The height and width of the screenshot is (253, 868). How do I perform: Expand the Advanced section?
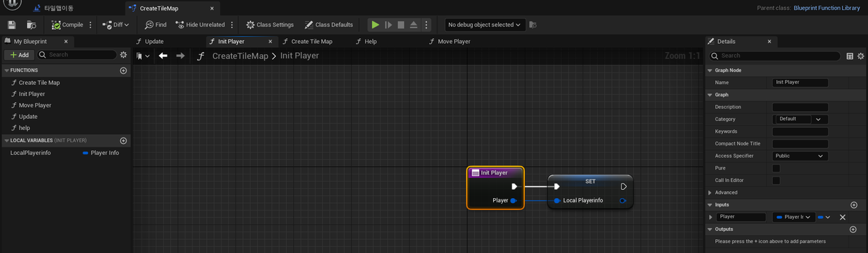pos(710,193)
